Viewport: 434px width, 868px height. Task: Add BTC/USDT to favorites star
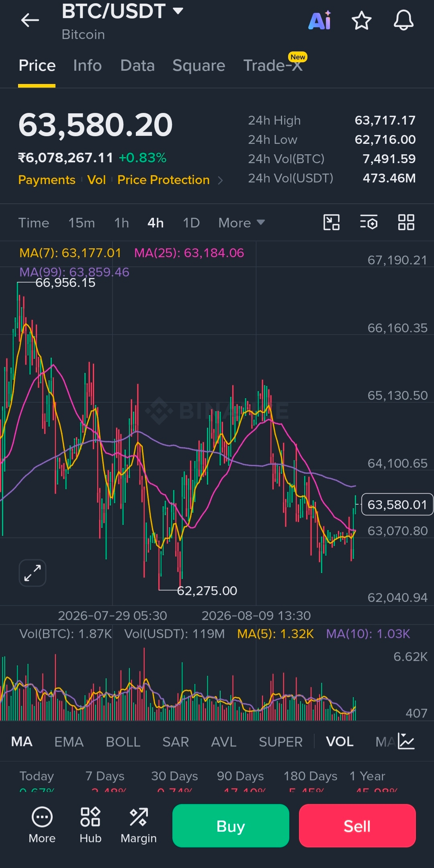click(x=362, y=20)
